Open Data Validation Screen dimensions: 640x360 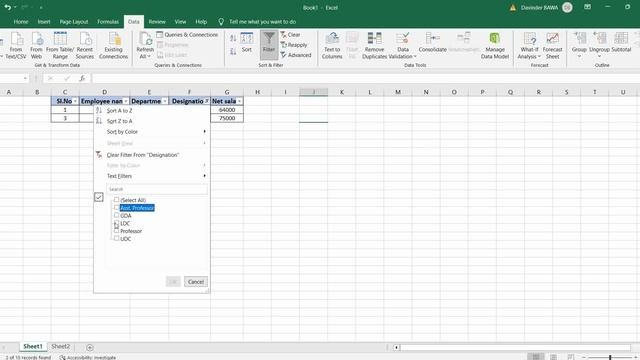pos(402,45)
